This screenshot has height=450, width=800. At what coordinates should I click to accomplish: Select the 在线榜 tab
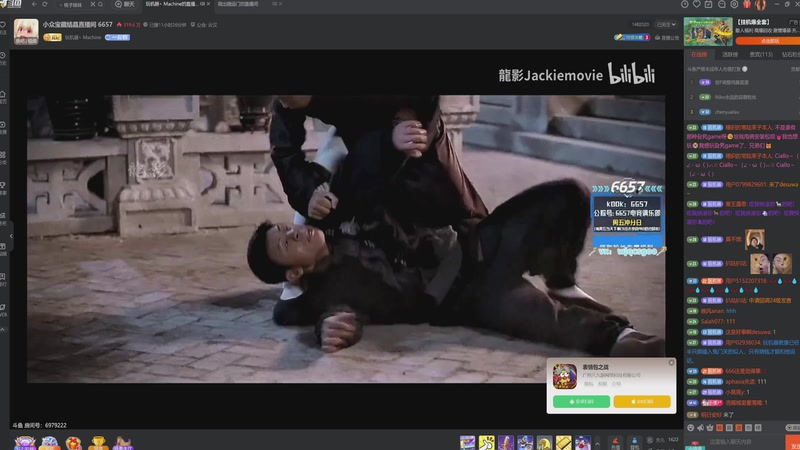[699, 55]
